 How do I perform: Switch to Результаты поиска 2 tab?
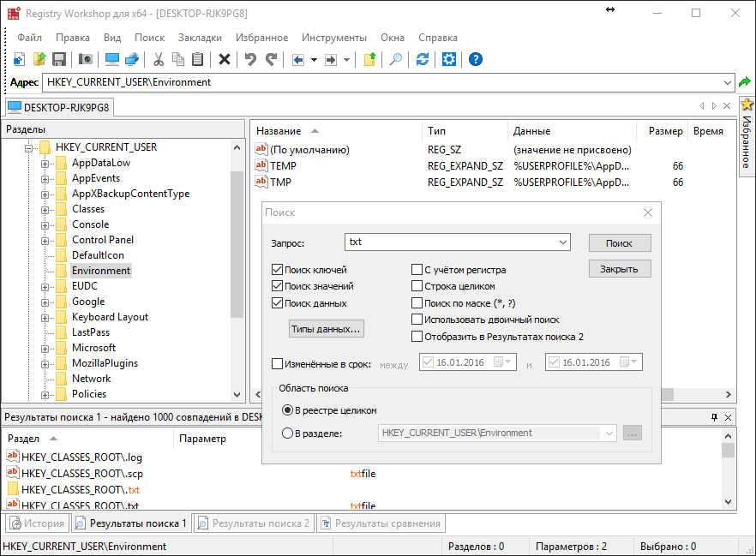pos(254,523)
